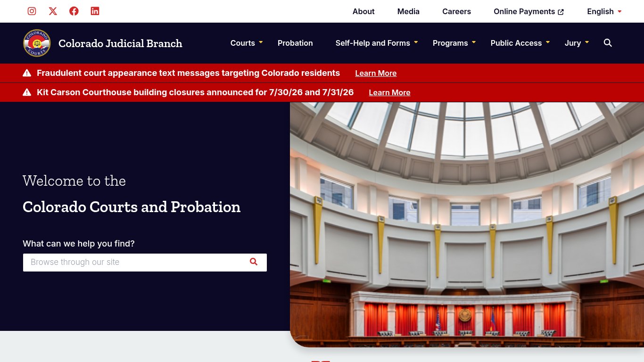Click warning icon beside Kit Carson alert
The image size is (644, 362).
pyautogui.click(x=27, y=92)
